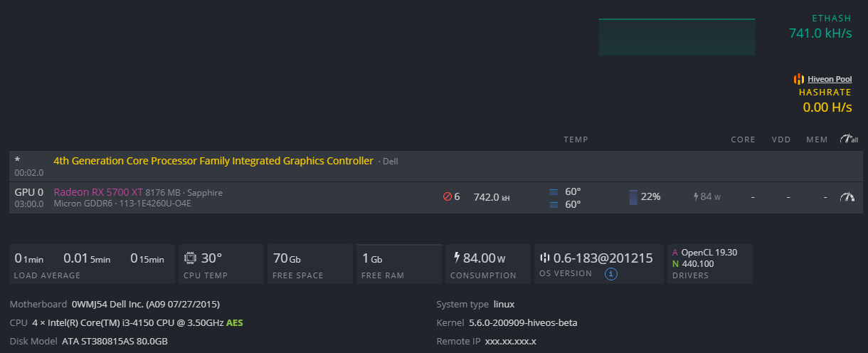Click the red invalid shares icon
868x353 pixels.
tap(448, 197)
